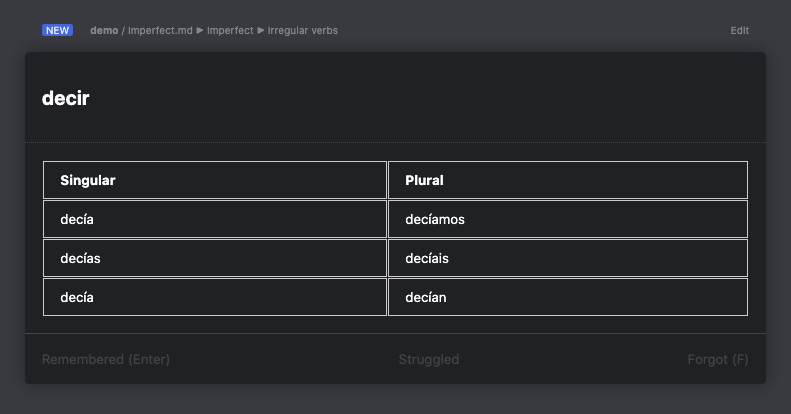
Task: Click the arrow before Irregular verbs
Action: [261, 31]
